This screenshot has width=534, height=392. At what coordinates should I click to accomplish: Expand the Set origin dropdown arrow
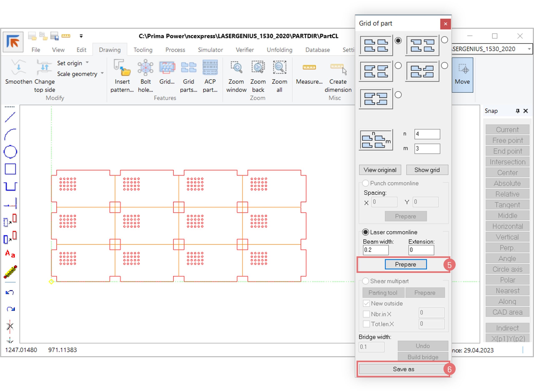click(x=87, y=63)
